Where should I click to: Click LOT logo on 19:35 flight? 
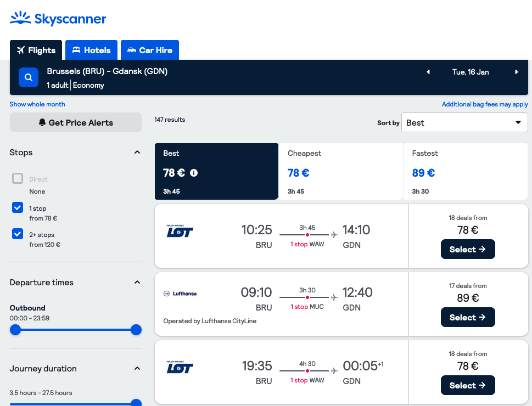coord(180,366)
